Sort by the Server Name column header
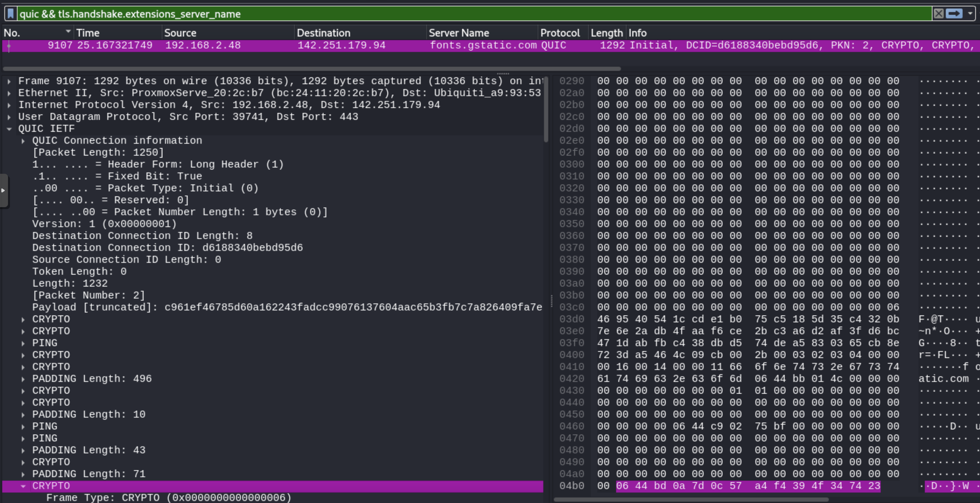 click(x=482, y=33)
